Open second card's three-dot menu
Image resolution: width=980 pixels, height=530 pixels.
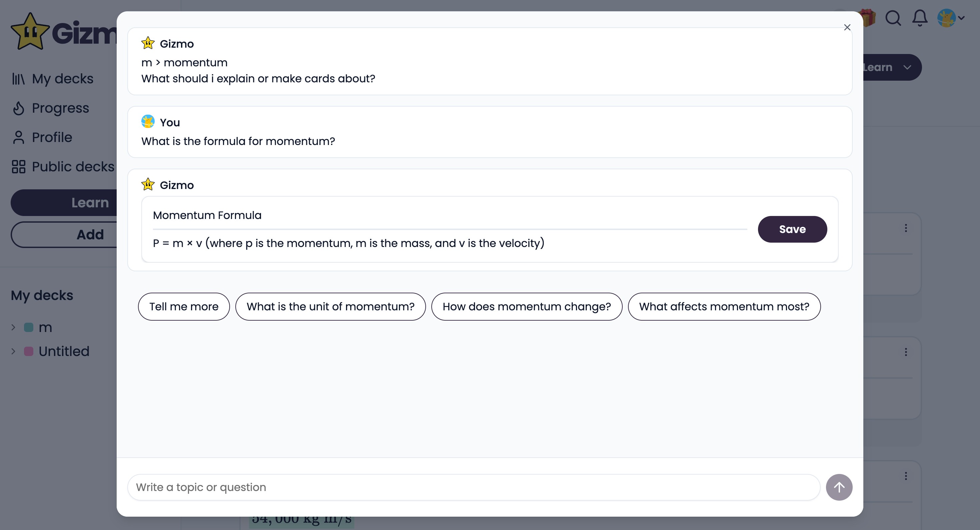coord(906,352)
